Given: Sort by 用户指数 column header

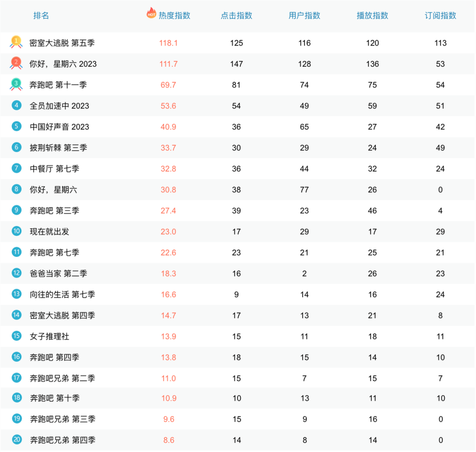Looking at the screenshot, I should (x=305, y=15).
